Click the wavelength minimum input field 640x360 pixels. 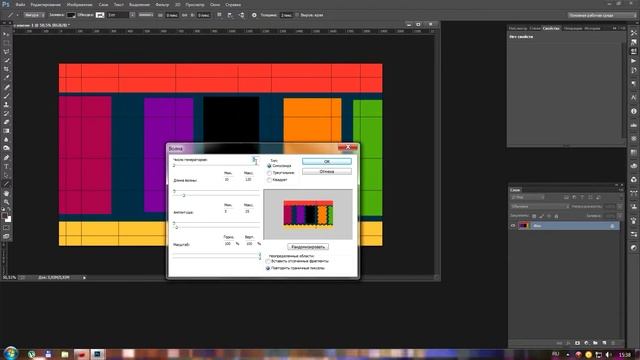coord(228,180)
